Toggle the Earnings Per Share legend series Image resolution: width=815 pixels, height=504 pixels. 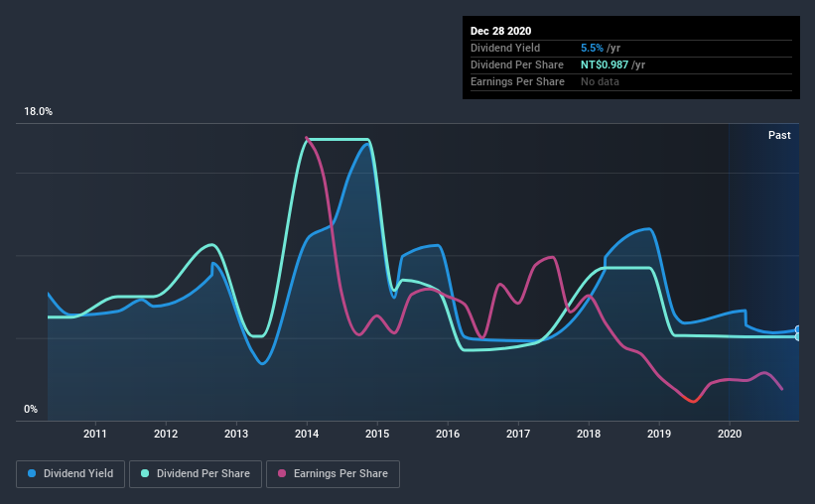point(333,474)
